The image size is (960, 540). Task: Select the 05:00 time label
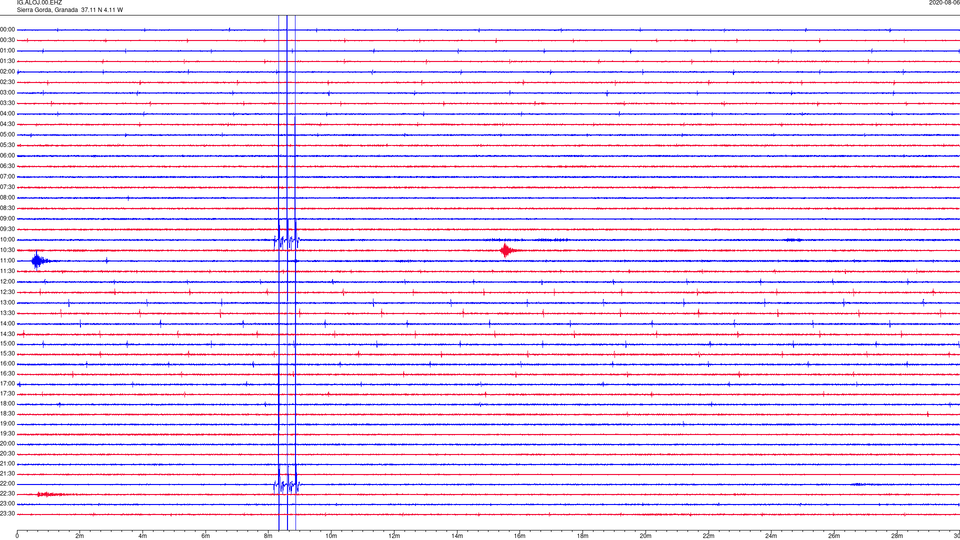[x=7, y=135]
